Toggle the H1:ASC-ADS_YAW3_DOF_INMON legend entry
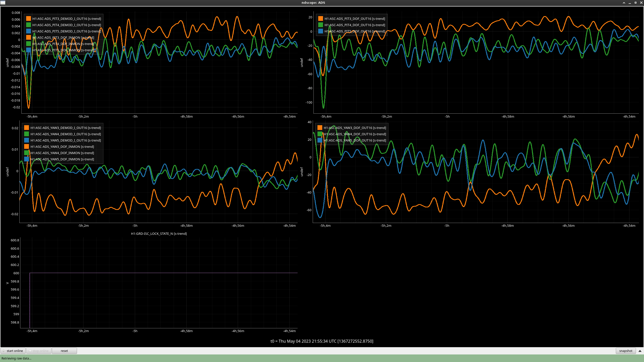644x362 pixels. point(62,147)
